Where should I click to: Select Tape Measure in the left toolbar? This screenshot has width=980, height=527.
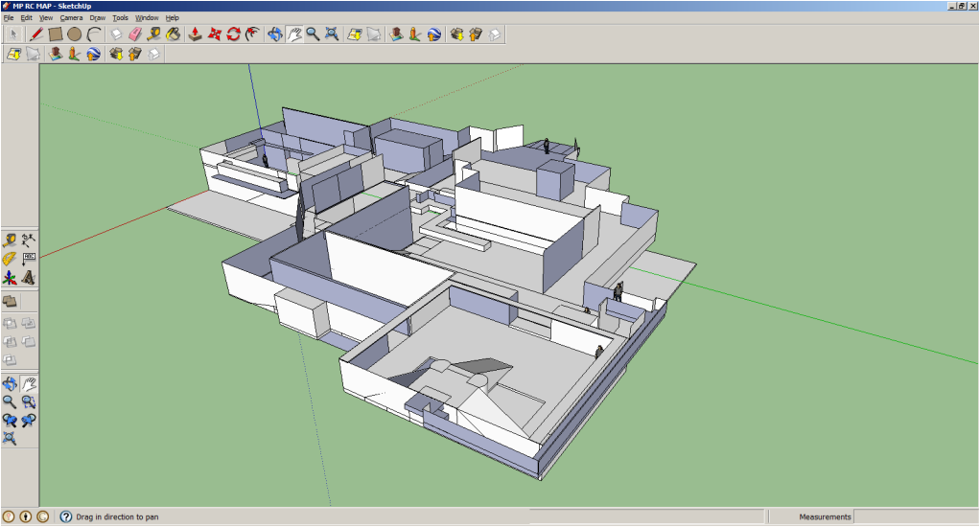[10, 241]
